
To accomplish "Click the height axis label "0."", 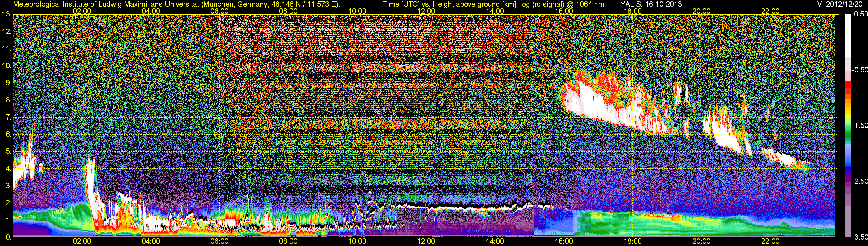I will coord(8,237).
